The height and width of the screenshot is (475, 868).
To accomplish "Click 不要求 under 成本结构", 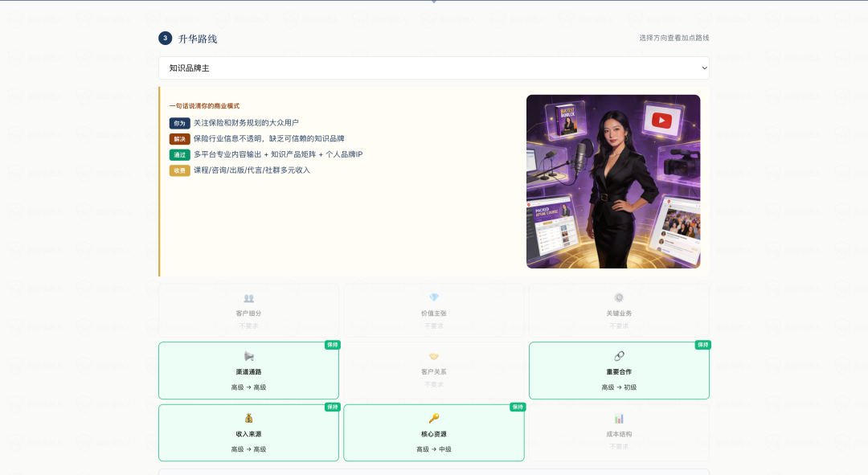I will pyautogui.click(x=619, y=446).
